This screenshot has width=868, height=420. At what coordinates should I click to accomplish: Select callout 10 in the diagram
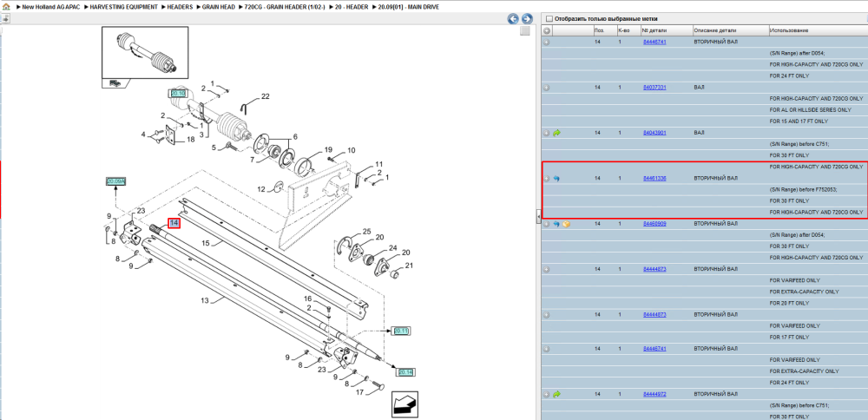click(x=352, y=150)
